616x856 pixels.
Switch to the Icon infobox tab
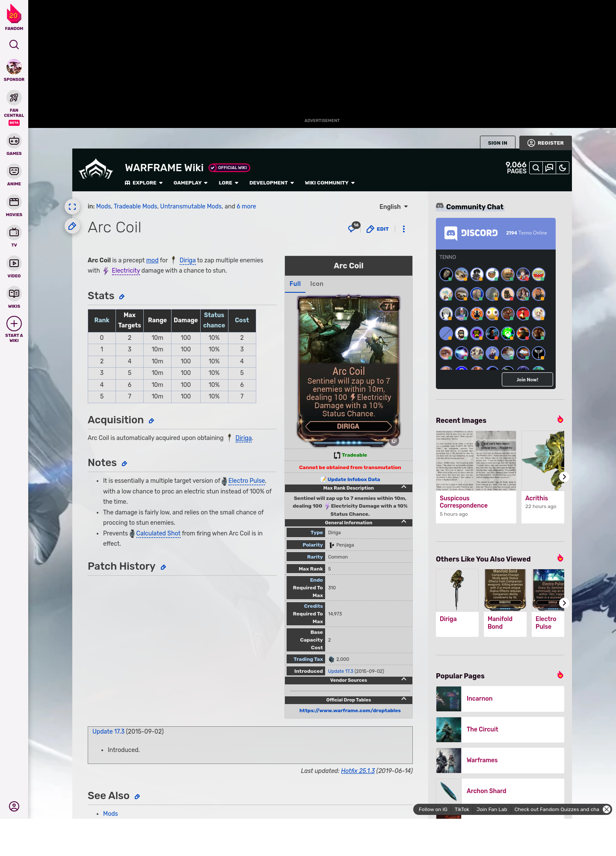(x=317, y=284)
